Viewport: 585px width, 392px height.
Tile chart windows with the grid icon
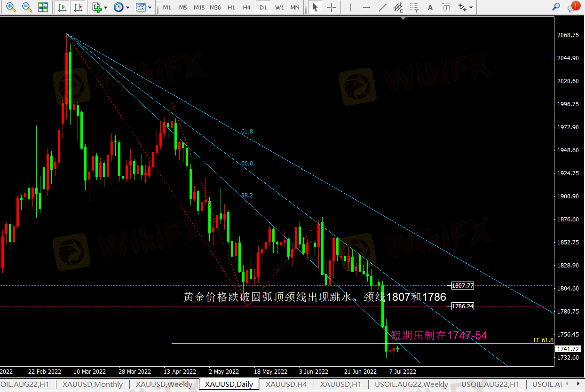point(43,7)
